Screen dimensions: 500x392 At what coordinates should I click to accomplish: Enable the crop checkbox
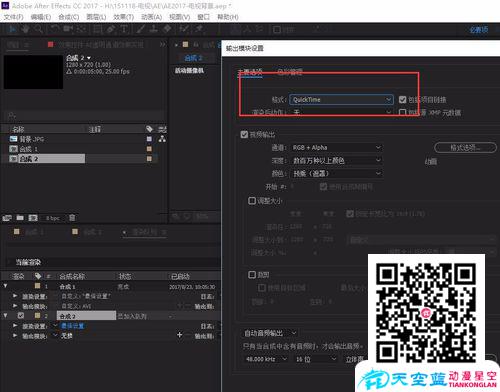(252, 275)
